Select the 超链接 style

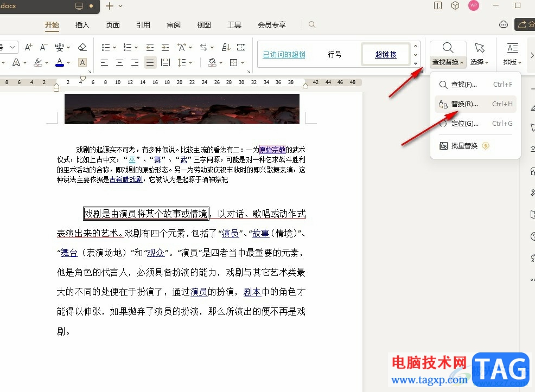coord(386,54)
